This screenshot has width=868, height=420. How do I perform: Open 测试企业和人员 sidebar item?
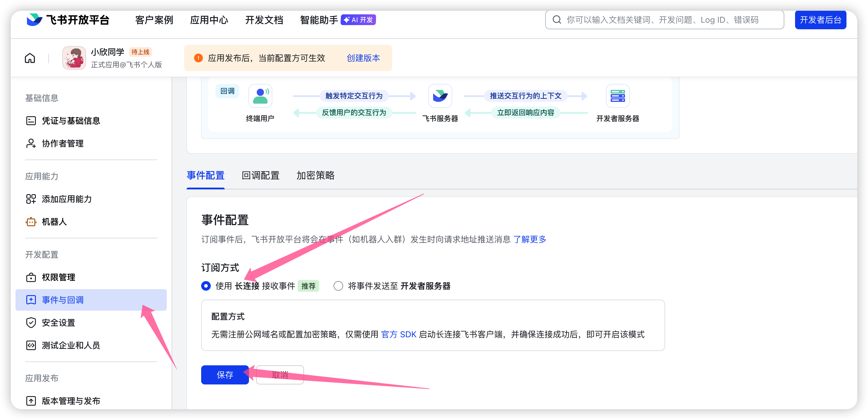coord(71,345)
